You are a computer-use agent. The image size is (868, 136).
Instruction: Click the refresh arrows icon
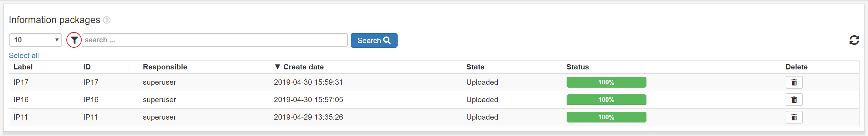pos(854,40)
